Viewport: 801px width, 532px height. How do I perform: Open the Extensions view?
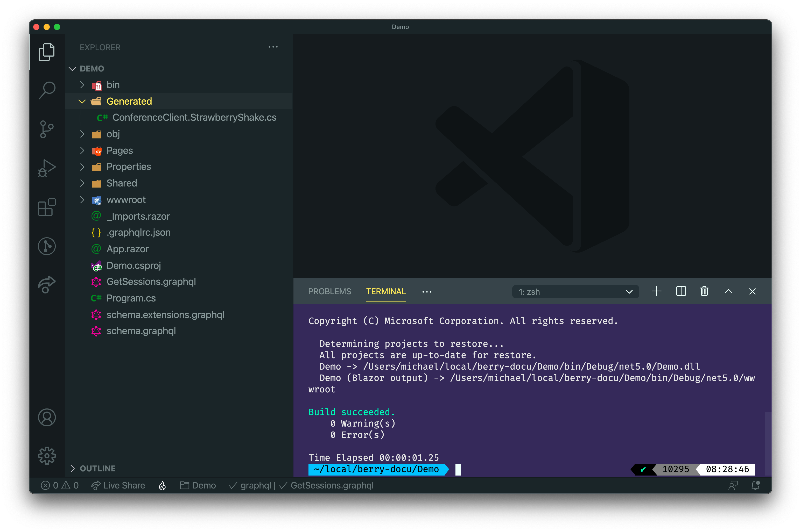click(x=47, y=207)
